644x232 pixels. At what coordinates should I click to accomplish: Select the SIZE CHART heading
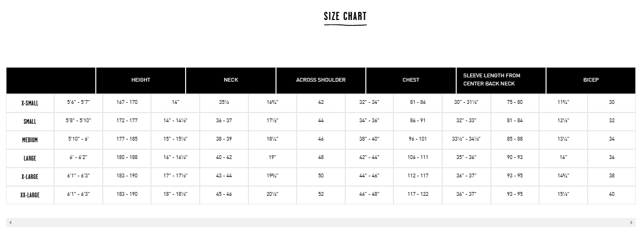pos(345,16)
